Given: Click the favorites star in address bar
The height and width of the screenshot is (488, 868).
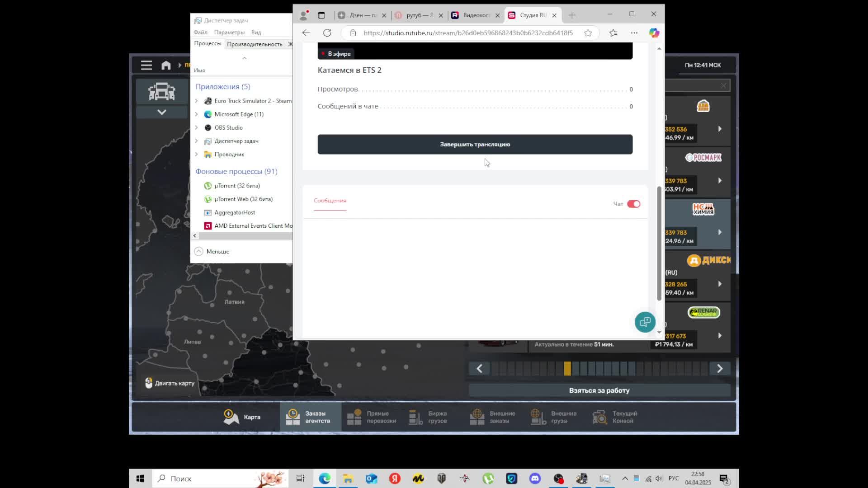Looking at the screenshot, I should pos(588,33).
